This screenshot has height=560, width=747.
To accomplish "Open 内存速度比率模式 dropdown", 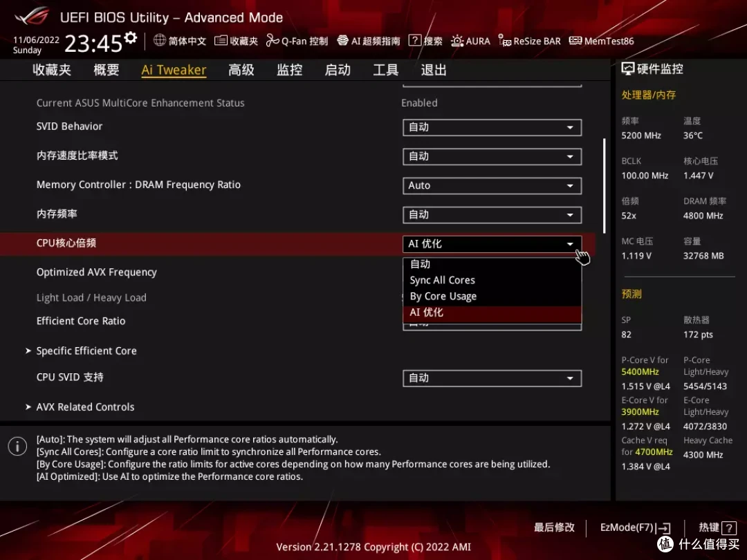I will [x=492, y=157].
